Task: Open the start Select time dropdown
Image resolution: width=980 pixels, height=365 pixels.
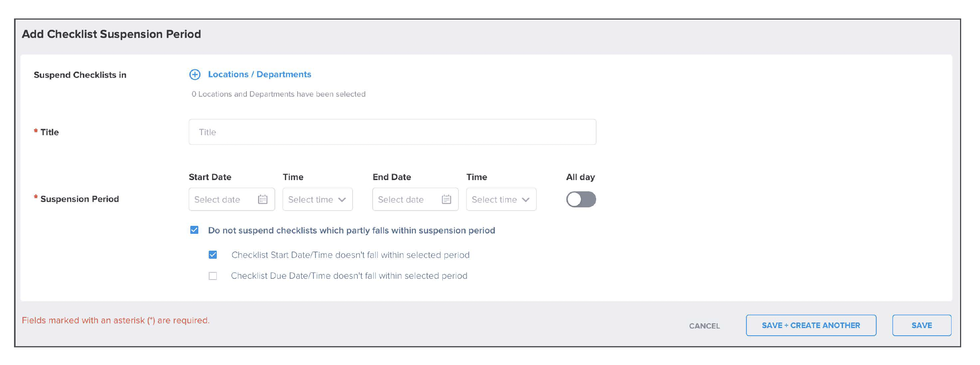Action: click(x=317, y=199)
